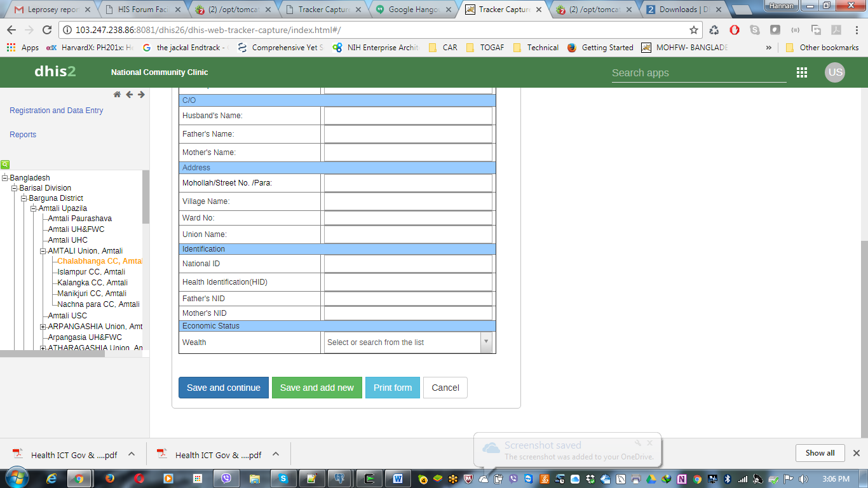Open the Chrome Apps shortcut
This screenshot has height=488, width=868.
pos(22,48)
